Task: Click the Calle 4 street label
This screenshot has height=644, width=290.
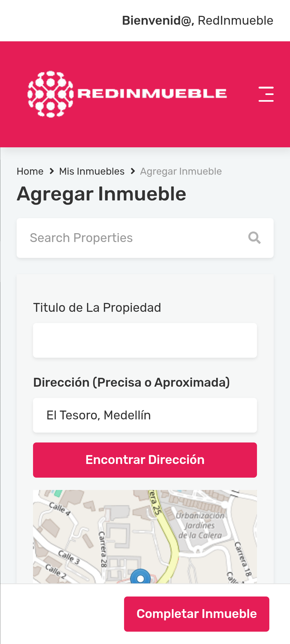Action: 59,509
